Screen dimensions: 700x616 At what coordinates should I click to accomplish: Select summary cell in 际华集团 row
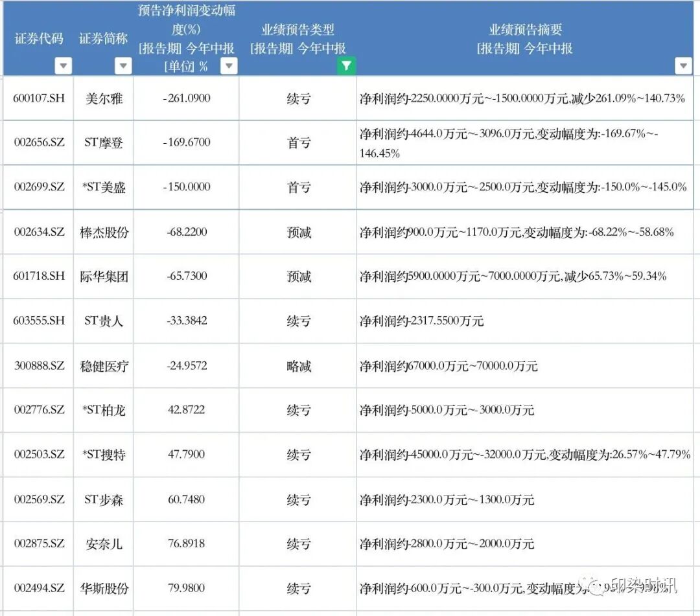click(x=524, y=276)
